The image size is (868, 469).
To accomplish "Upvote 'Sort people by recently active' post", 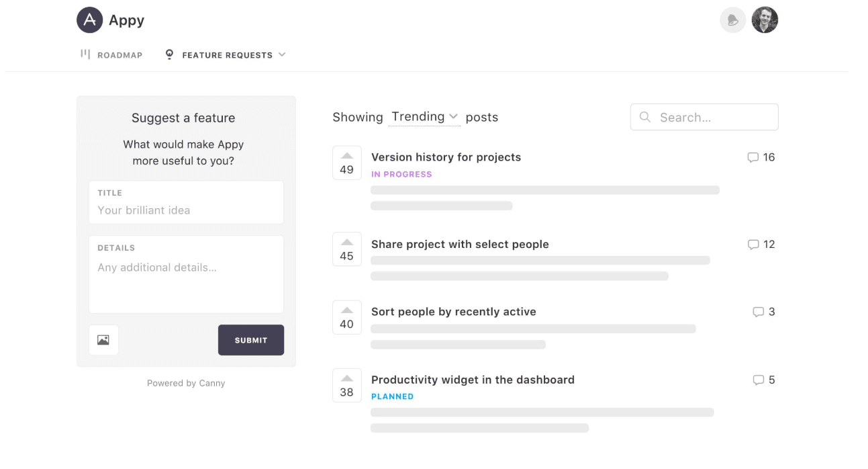I will pos(347,317).
